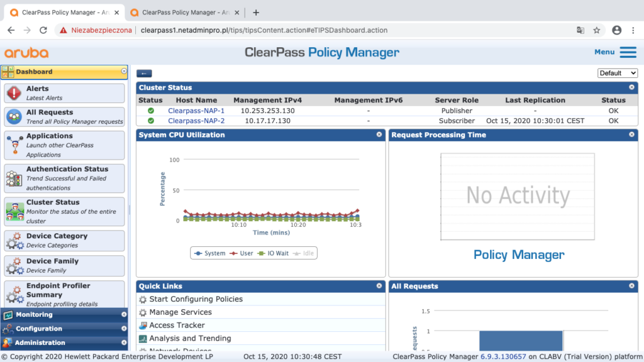
Task: Open Authentication Status widget icon
Action: click(14, 178)
